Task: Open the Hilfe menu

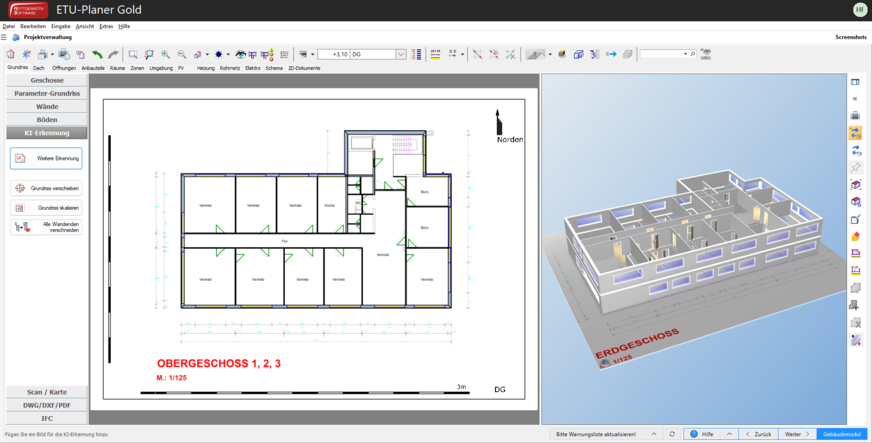Action: 125,26
